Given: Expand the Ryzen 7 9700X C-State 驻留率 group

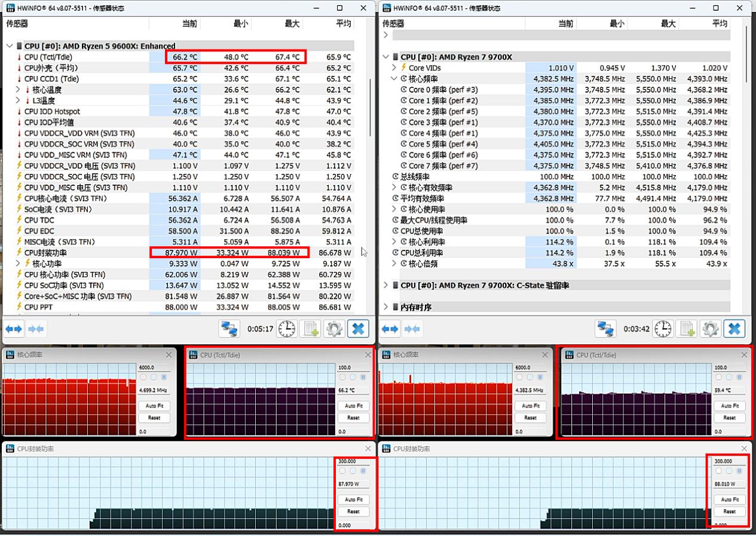Looking at the screenshot, I should 386,286.
